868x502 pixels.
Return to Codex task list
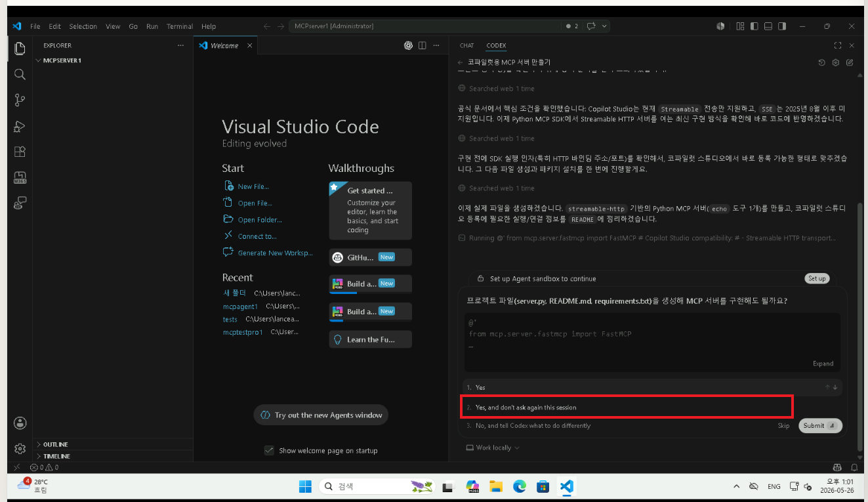[x=461, y=62]
